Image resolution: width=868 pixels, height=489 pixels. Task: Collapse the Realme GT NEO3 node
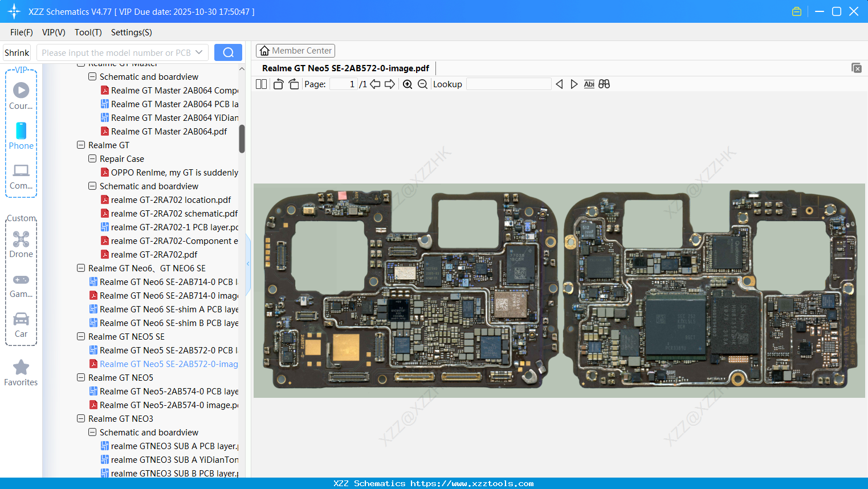pos(81,419)
